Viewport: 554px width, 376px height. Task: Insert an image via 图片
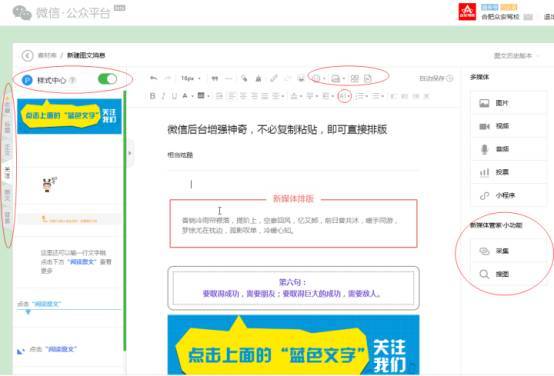[x=509, y=103]
